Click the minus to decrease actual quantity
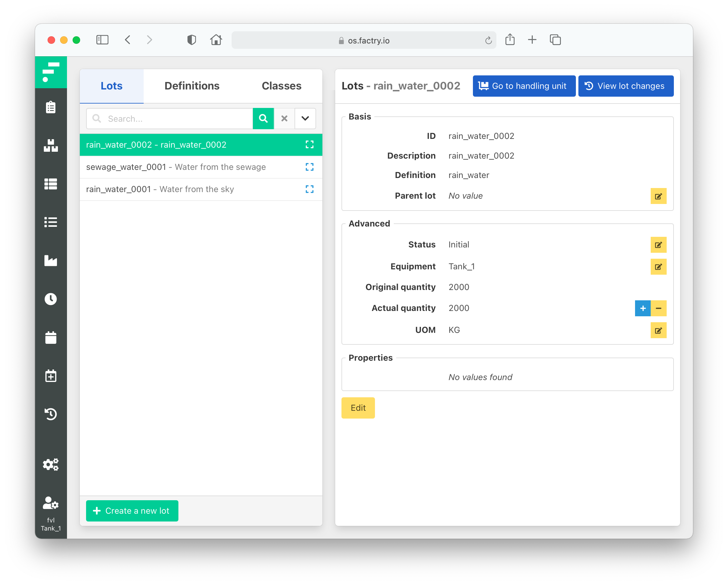Screen dimensions: 728x585 659,308
